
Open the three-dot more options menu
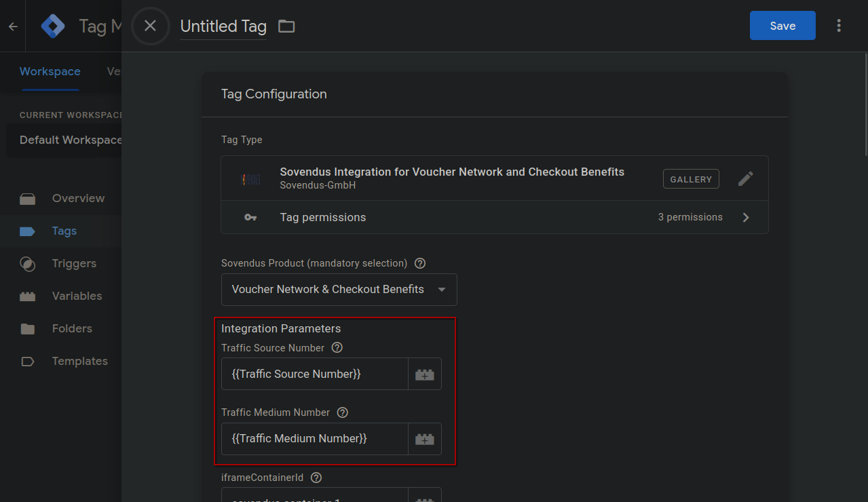[x=839, y=26]
